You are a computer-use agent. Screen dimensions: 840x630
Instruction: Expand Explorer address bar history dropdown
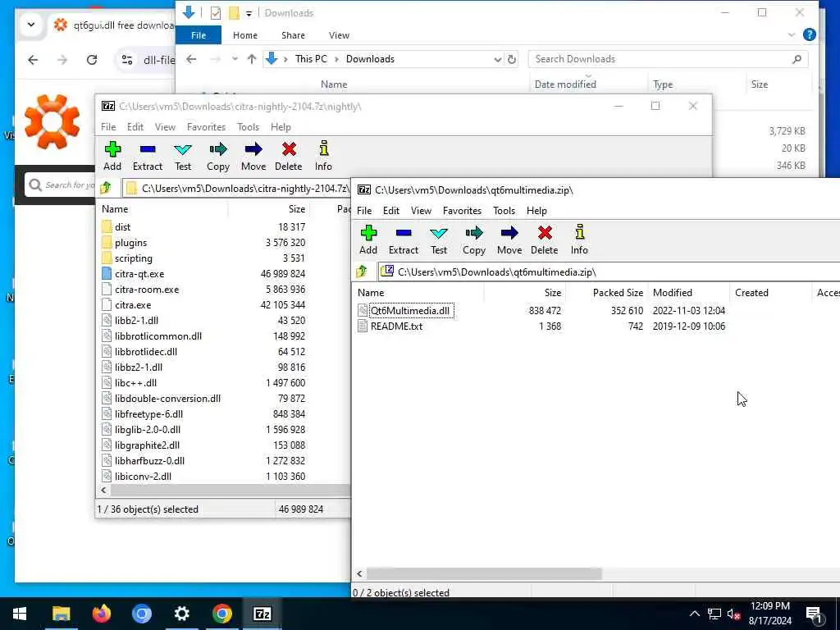point(498,59)
